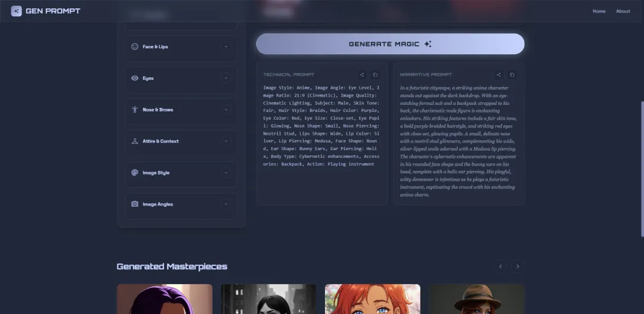Image resolution: width=644 pixels, height=314 pixels.
Task: Click the camera icon for Image Angles
Action: (x=135, y=204)
